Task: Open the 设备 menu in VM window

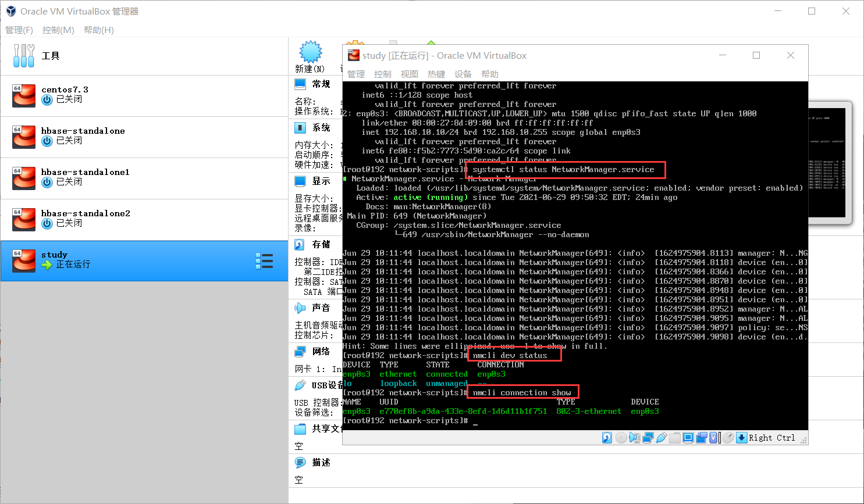Action: [x=463, y=74]
